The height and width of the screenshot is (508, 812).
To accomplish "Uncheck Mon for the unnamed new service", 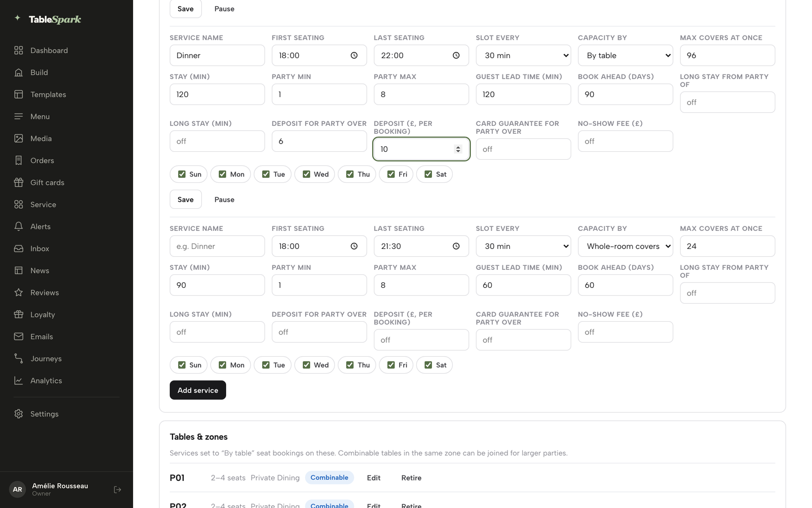I will coord(222,365).
